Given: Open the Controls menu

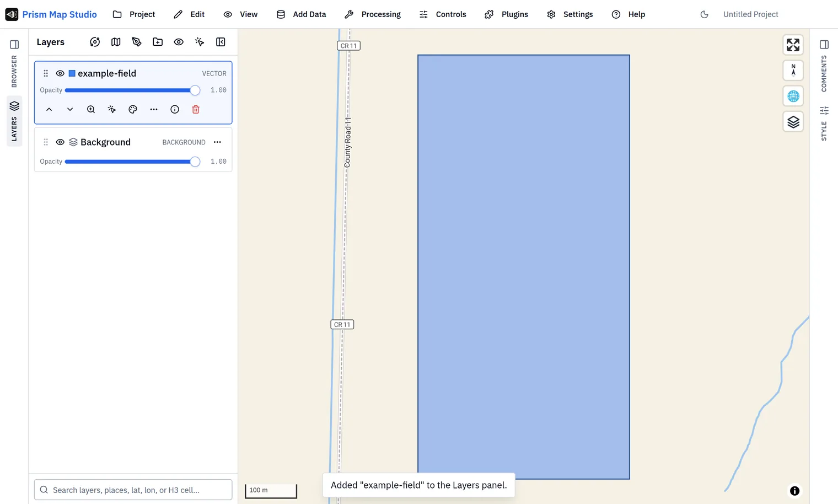Looking at the screenshot, I should click(x=443, y=14).
